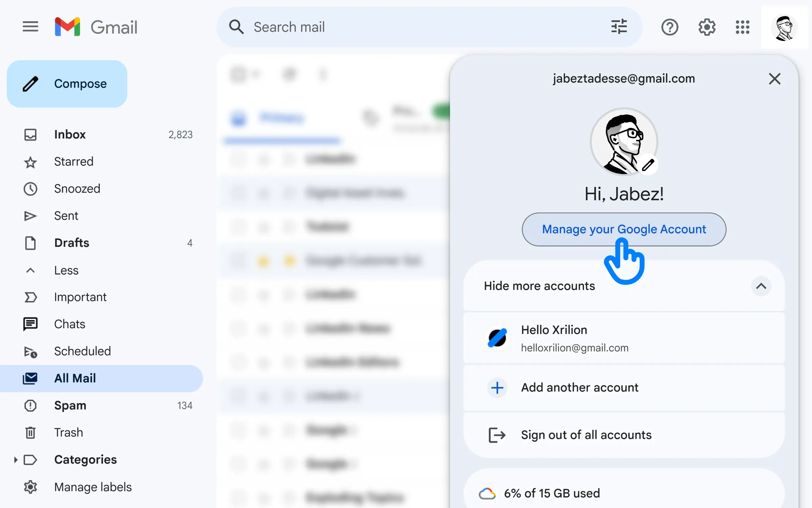Click the Important marker icon
Viewport: 812px width, 508px height.
(x=30, y=297)
